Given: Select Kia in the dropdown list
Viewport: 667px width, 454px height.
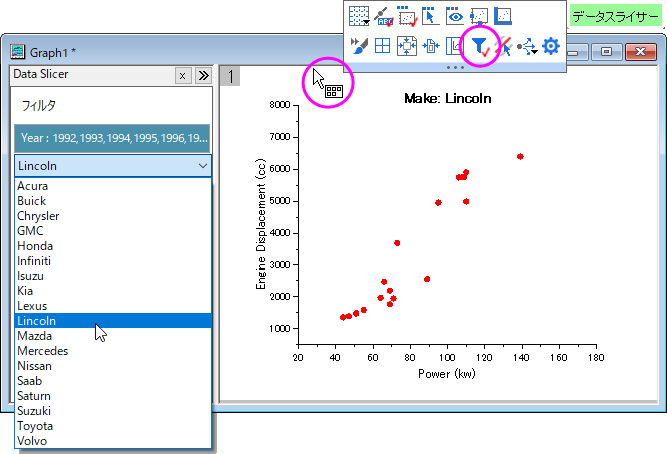Looking at the screenshot, I should tap(113, 291).
